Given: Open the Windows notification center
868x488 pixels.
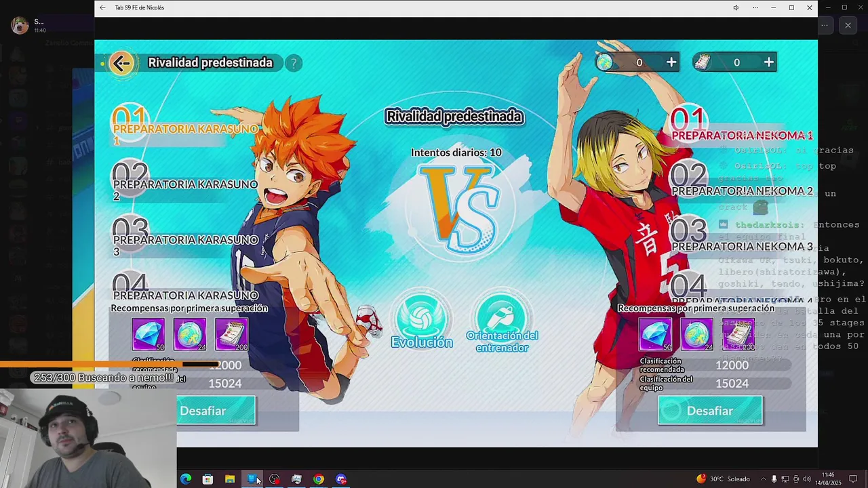Looking at the screenshot, I should [853, 479].
